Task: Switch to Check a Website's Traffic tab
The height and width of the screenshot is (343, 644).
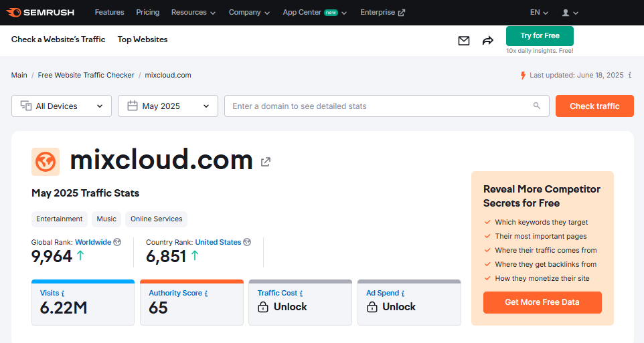Action: pyautogui.click(x=58, y=39)
